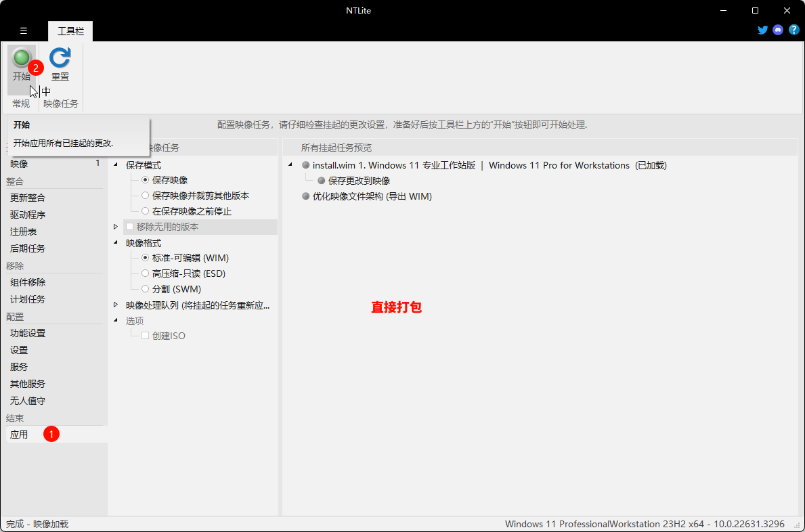Open the Discord icon link
This screenshot has height=532, width=805.
point(778,30)
